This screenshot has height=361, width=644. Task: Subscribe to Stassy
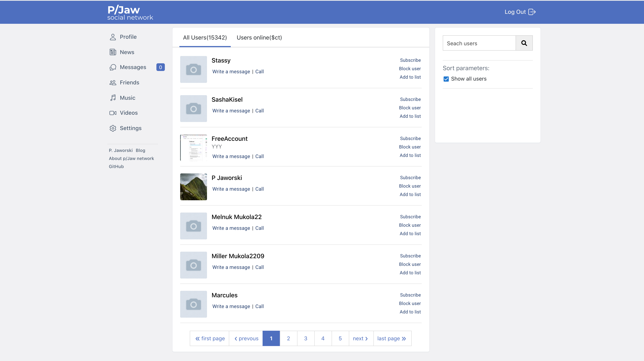click(x=410, y=60)
